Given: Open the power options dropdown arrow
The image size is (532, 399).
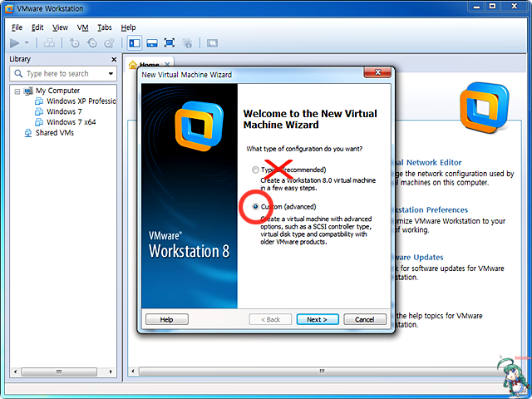Looking at the screenshot, I should [x=27, y=43].
